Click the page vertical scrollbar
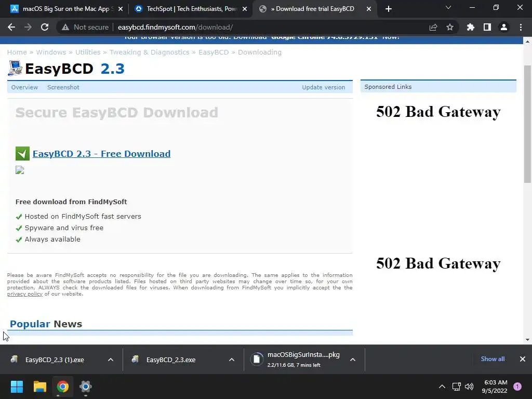The image size is (532, 399). click(527, 124)
